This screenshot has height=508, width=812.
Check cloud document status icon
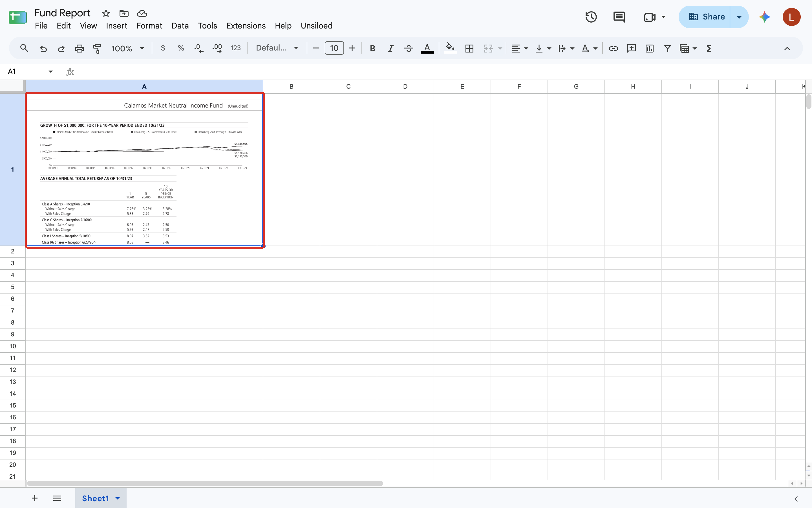[x=142, y=13]
